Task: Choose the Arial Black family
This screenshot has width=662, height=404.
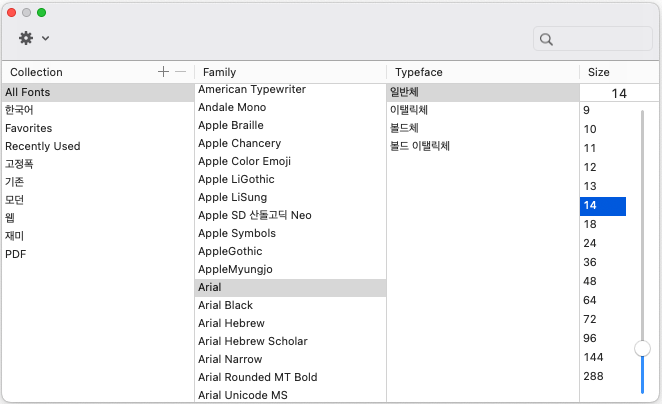Action: 290,305
